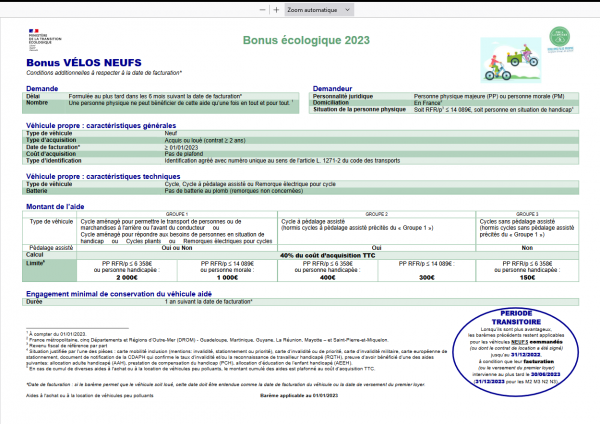Click the 'Oui ou Non' cell
Screen dimensions: 600x424
(x=177, y=248)
